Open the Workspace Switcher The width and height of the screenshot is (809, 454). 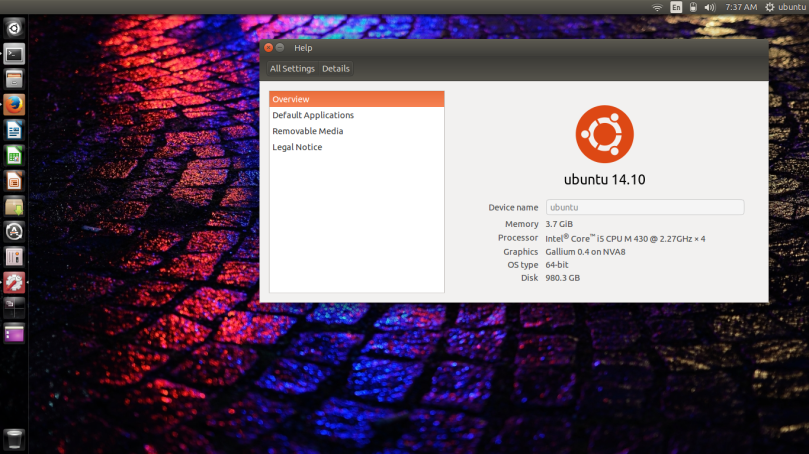(x=14, y=308)
